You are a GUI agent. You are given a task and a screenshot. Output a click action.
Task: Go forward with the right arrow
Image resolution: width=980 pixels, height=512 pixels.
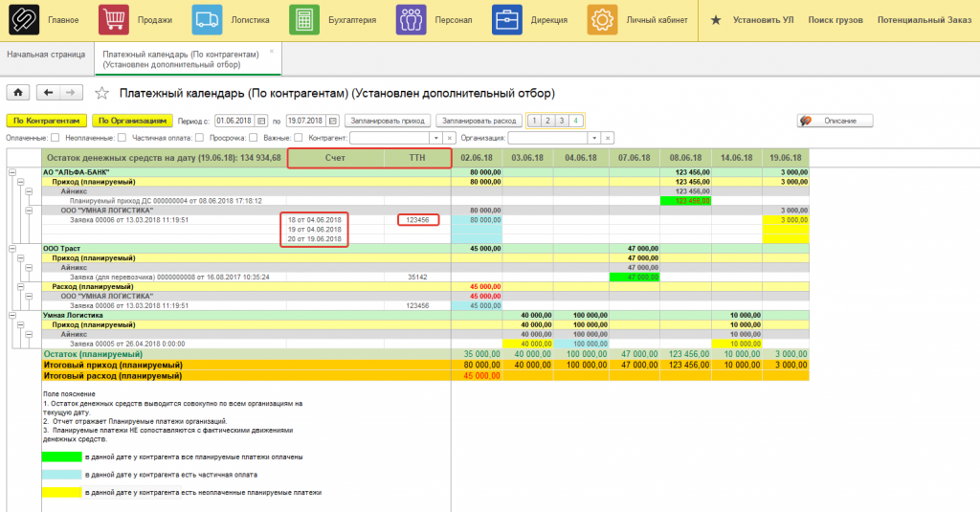click(x=71, y=93)
